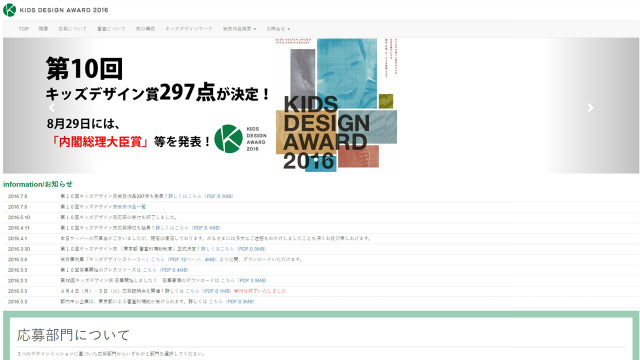The height and width of the screenshot is (360, 640).
Task: Expand the 受賞作品検索 dropdown menu
Action: coord(239,29)
